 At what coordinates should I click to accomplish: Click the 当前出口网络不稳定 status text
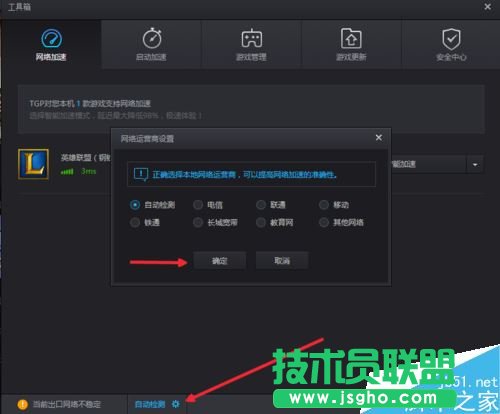click(67, 404)
